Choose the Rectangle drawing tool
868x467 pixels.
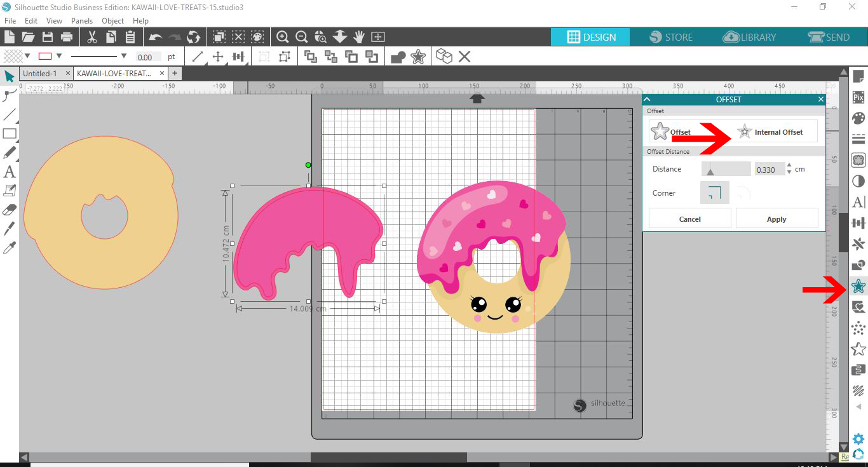pos(10,133)
